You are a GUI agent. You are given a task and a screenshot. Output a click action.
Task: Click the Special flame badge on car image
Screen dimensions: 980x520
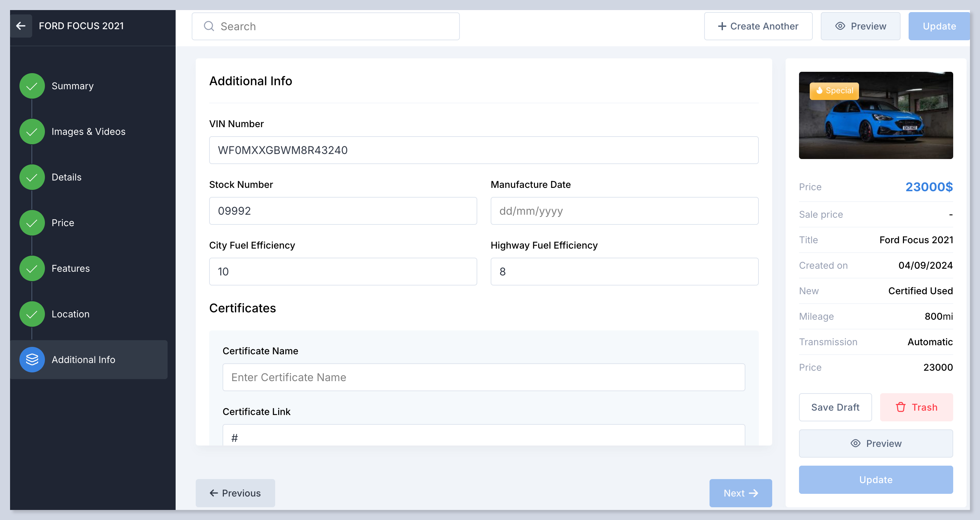pos(834,91)
